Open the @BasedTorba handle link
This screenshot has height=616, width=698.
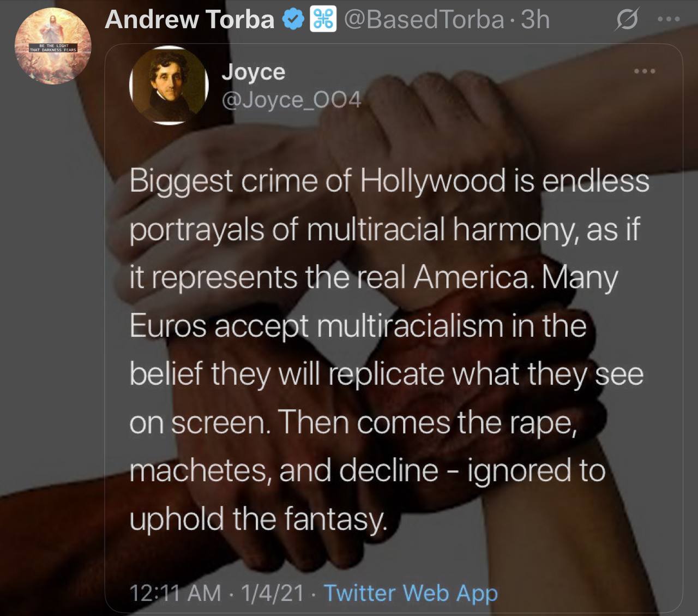[424, 20]
